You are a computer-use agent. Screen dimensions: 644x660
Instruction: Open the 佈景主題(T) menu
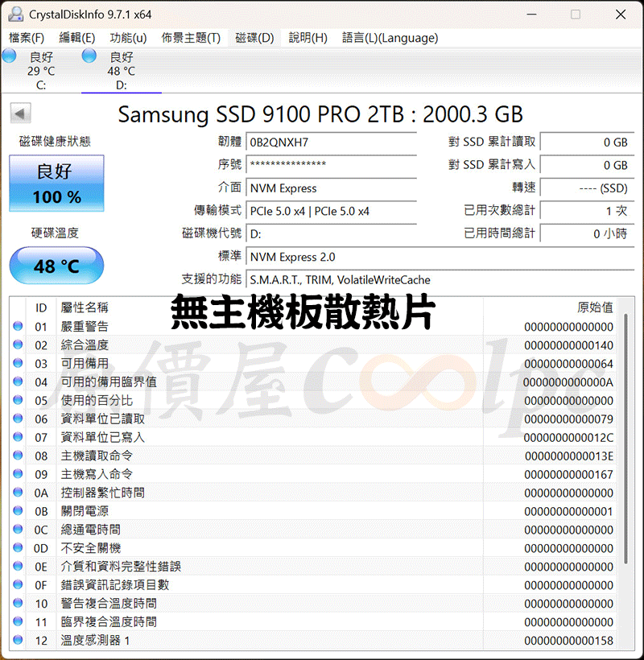(191, 38)
